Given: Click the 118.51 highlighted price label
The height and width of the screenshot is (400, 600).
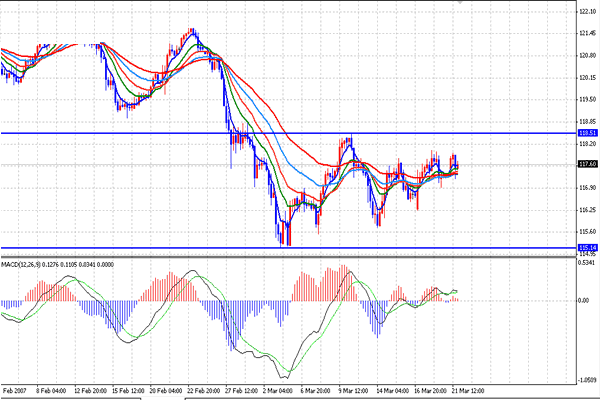Looking at the screenshot, I should (x=587, y=132).
